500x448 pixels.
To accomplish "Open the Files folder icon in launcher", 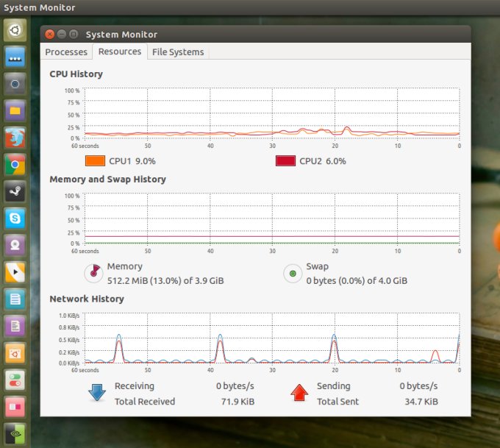I will pyautogui.click(x=16, y=110).
